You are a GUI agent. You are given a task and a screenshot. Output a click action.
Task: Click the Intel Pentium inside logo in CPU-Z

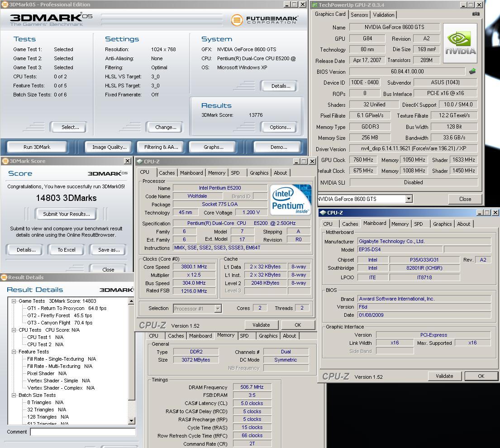tap(290, 200)
